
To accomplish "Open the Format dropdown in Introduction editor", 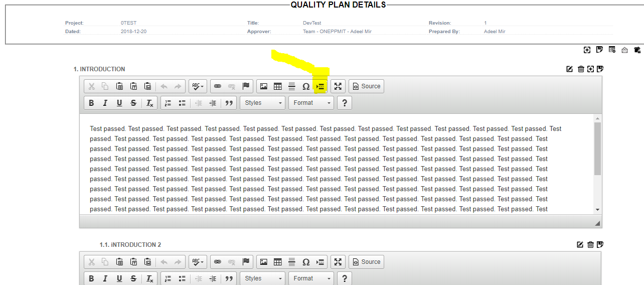I will point(311,103).
